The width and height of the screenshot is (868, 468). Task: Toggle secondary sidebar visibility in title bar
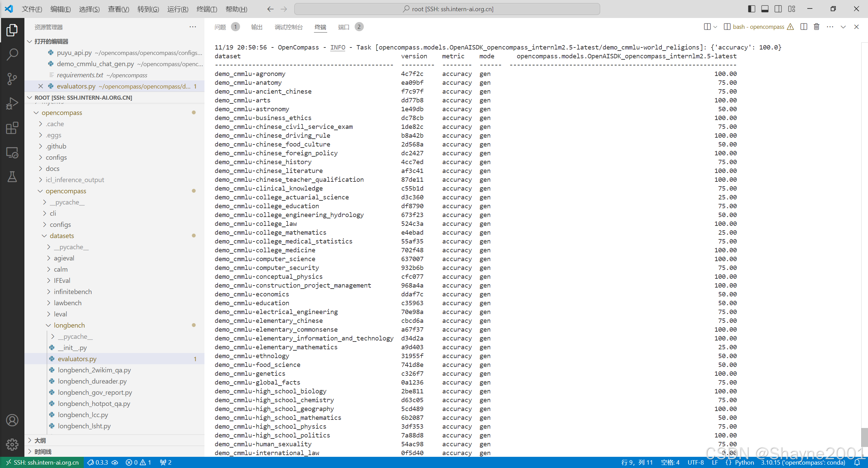click(x=778, y=9)
